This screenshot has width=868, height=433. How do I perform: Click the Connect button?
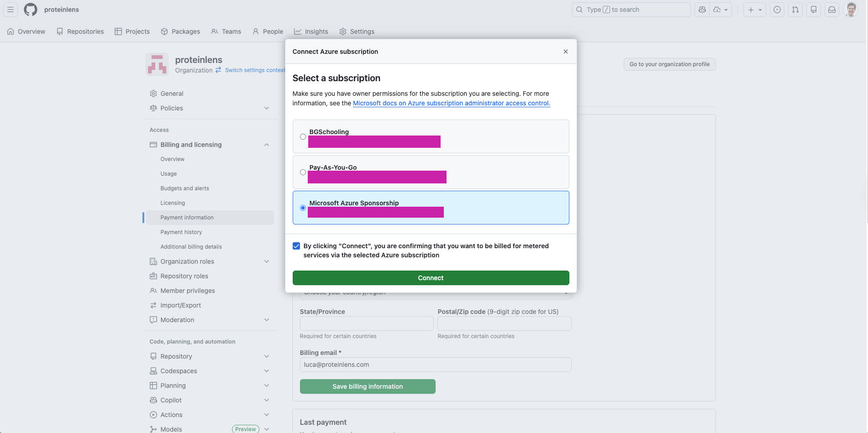coord(431,278)
